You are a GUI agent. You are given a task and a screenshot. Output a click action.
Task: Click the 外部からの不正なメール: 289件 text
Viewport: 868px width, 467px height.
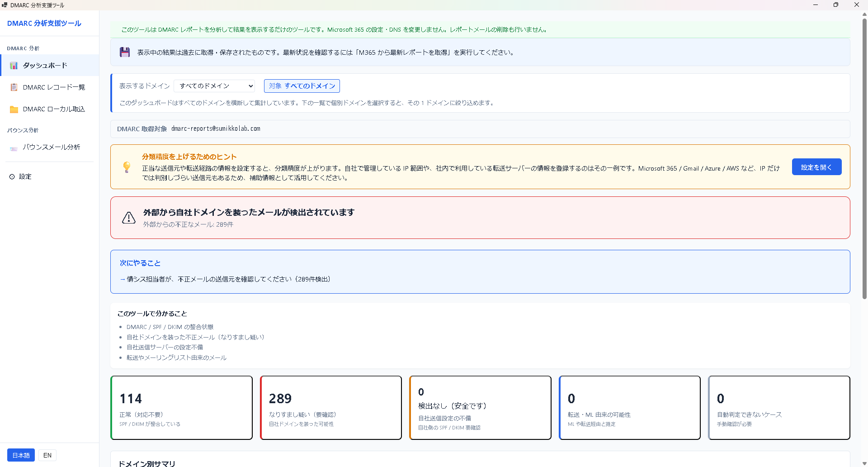pos(188,224)
